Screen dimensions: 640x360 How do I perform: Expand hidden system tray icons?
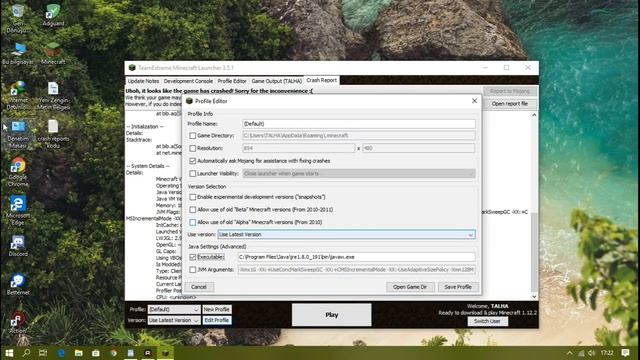point(570,353)
